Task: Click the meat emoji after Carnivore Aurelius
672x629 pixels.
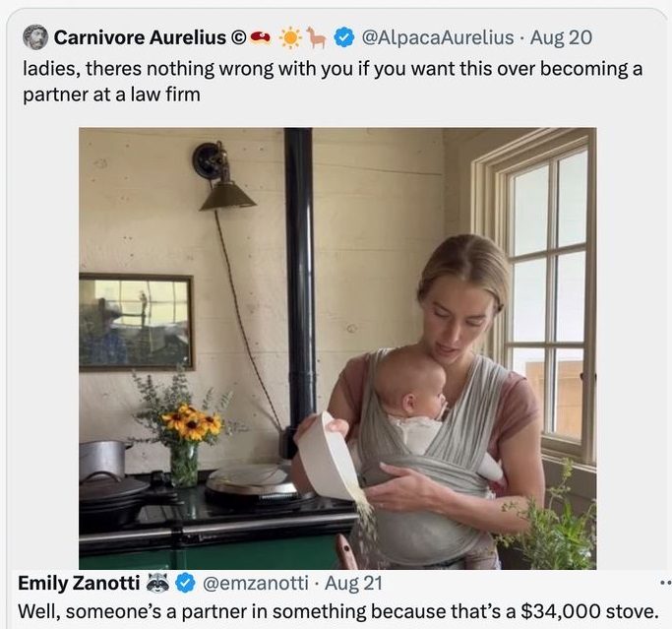Action: click(x=260, y=38)
